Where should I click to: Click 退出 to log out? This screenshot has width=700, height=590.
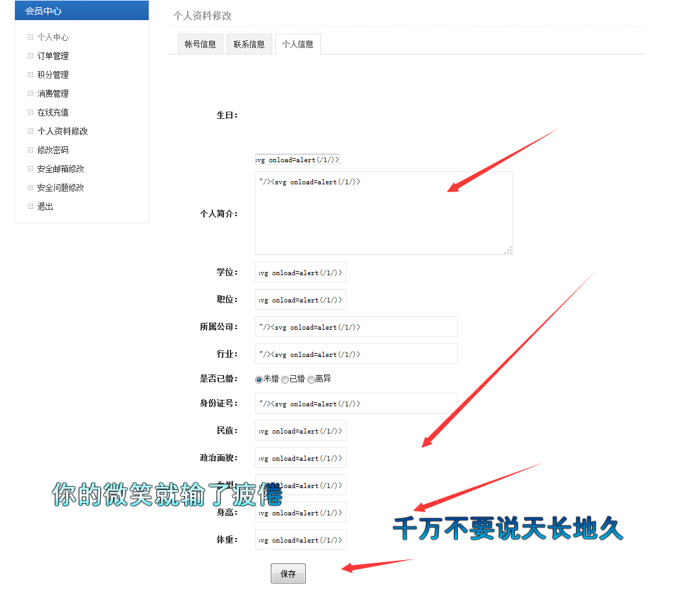pyautogui.click(x=45, y=206)
